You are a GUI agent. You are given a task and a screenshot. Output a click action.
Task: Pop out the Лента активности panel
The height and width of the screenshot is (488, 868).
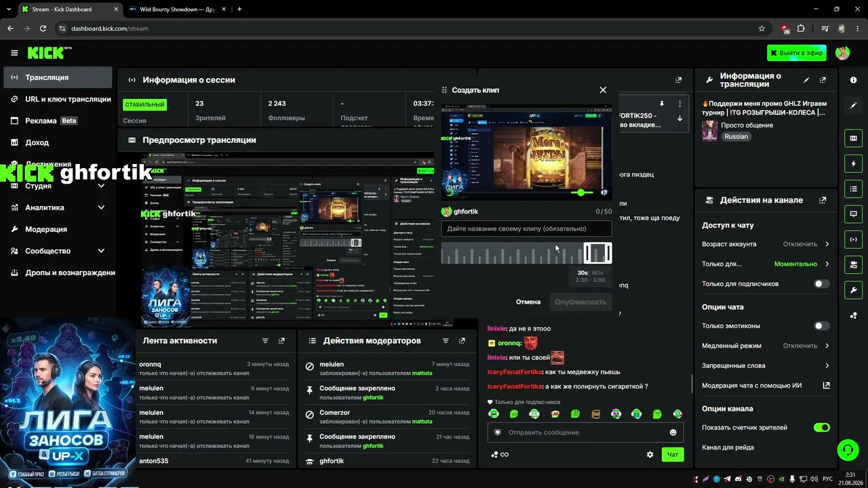click(281, 340)
